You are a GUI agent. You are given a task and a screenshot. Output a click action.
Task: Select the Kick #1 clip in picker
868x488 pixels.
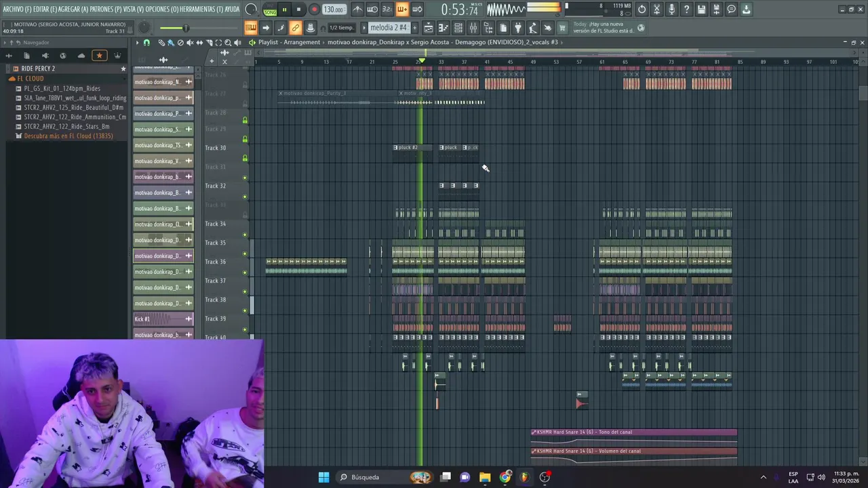coord(163,319)
